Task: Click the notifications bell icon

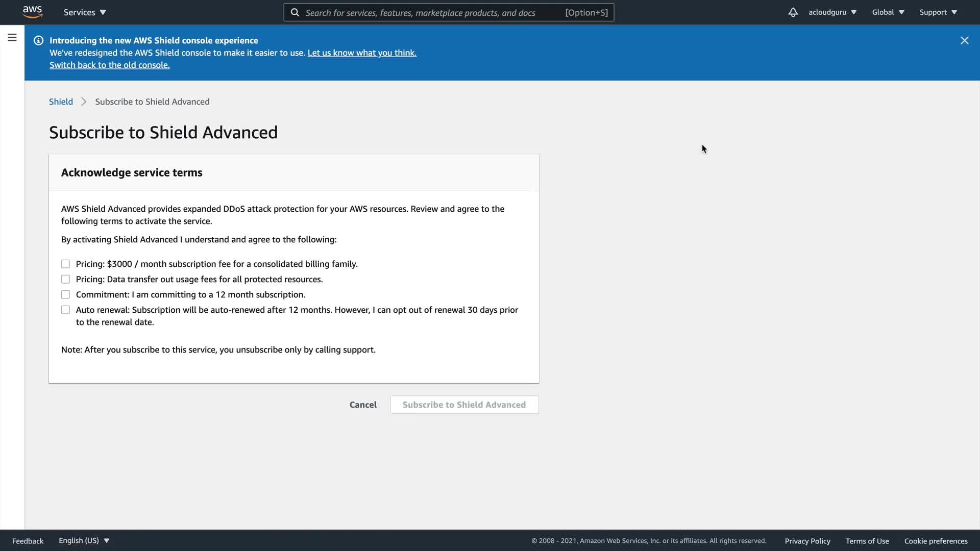Action: pyautogui.click(x=793, y=12)
